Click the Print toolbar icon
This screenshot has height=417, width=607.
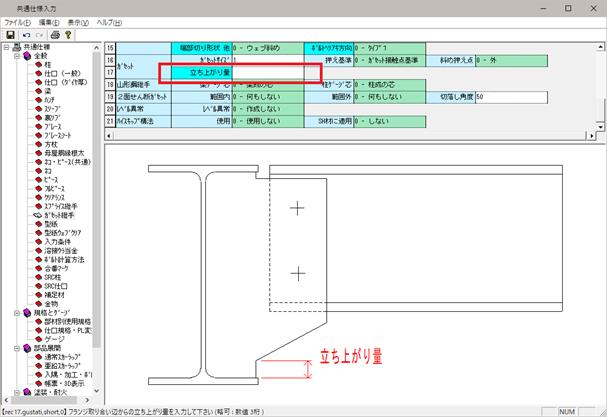pos(55,35)
